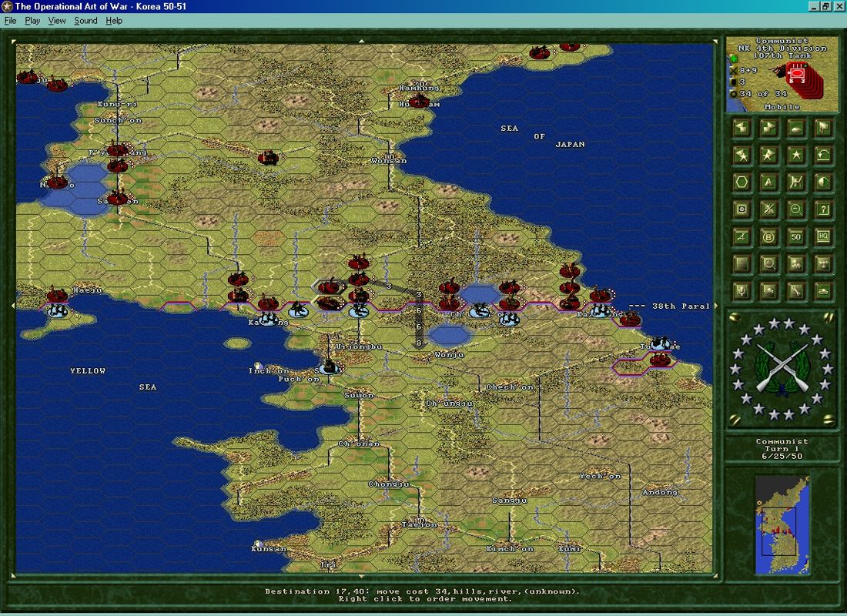The width and height of the screenshot is (847, 616).
Task: Click the hexagon grid button
Action: click(742, 182)
